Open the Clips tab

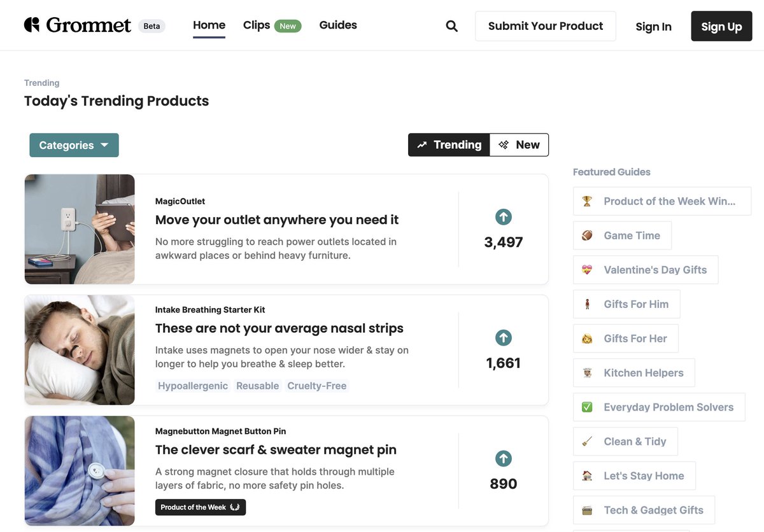pyautogui.click(x=257, y=25)
